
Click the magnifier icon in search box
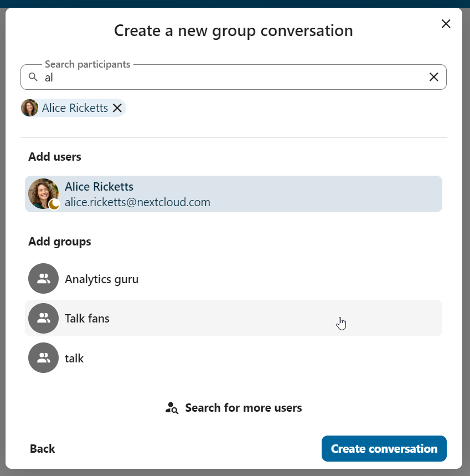point(33,77)
